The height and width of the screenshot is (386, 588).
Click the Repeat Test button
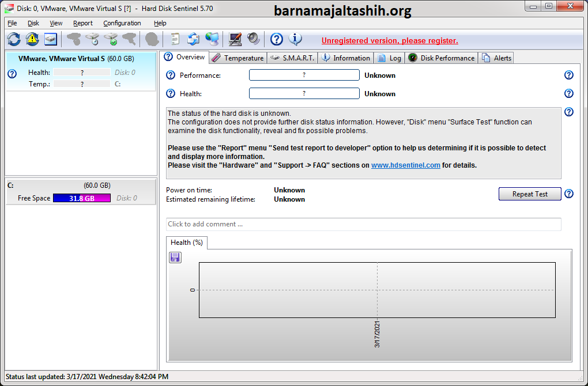click(530, 194)
